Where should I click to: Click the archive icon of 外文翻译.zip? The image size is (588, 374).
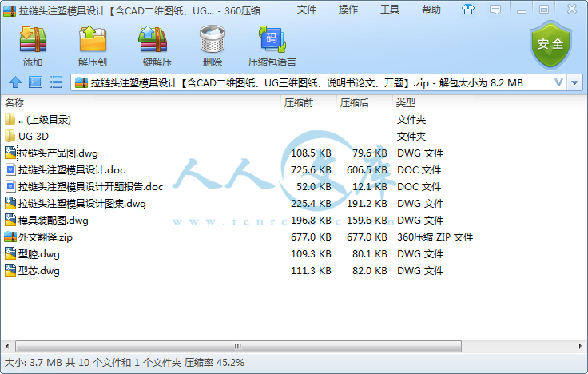pos(10,237)
